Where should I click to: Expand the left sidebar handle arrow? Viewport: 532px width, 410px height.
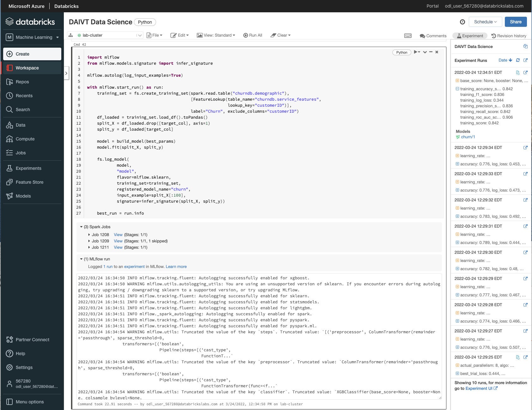click(66, 73)
